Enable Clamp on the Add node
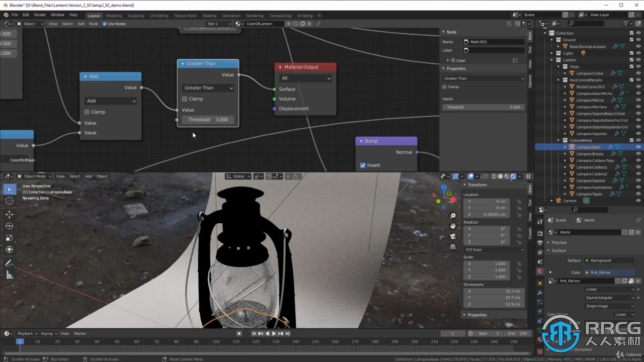The height and width of the screenshot is (362, 644). [x=87, y=112]
